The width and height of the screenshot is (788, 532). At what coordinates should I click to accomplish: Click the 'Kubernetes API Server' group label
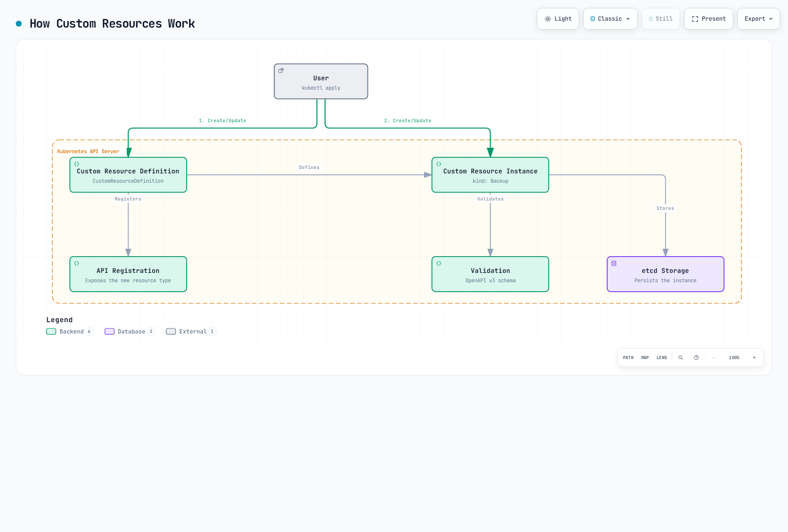point(88,152)
